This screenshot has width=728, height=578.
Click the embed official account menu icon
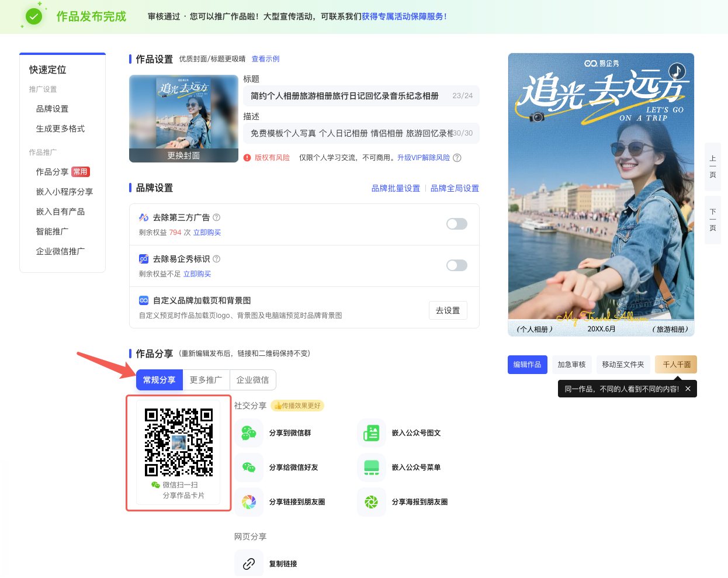[372, 468]
